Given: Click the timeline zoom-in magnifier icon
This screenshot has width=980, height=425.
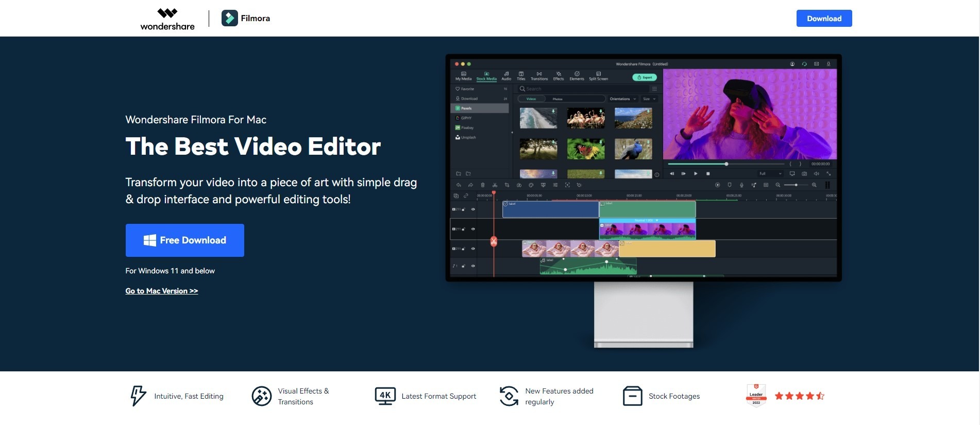Looking at the screenshot, I should [814, 185].
